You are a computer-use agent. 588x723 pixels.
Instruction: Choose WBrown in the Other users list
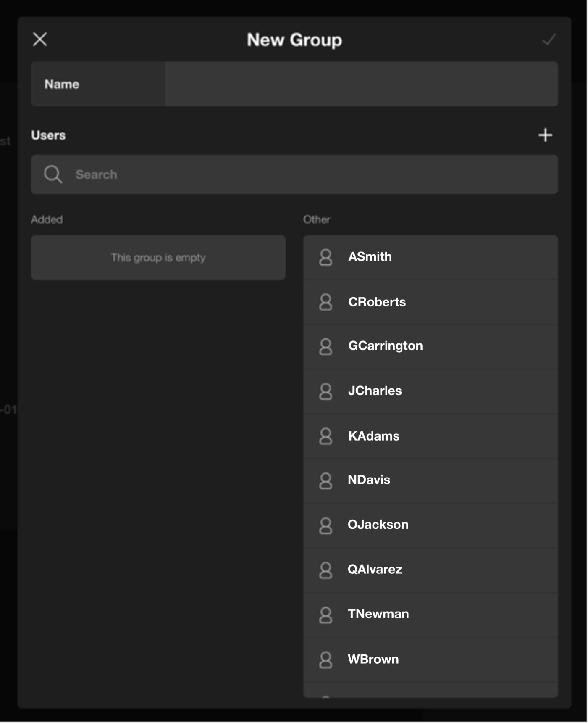tap(430, 659)
